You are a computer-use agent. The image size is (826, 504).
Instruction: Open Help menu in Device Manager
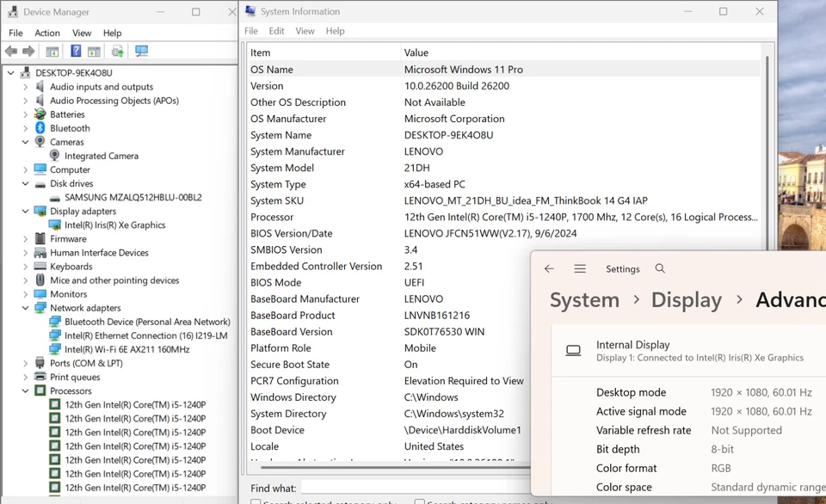point(112,33)
